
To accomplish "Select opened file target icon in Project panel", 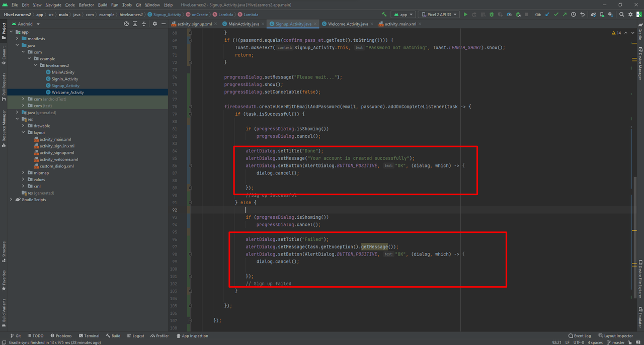I will pos(126,24).
